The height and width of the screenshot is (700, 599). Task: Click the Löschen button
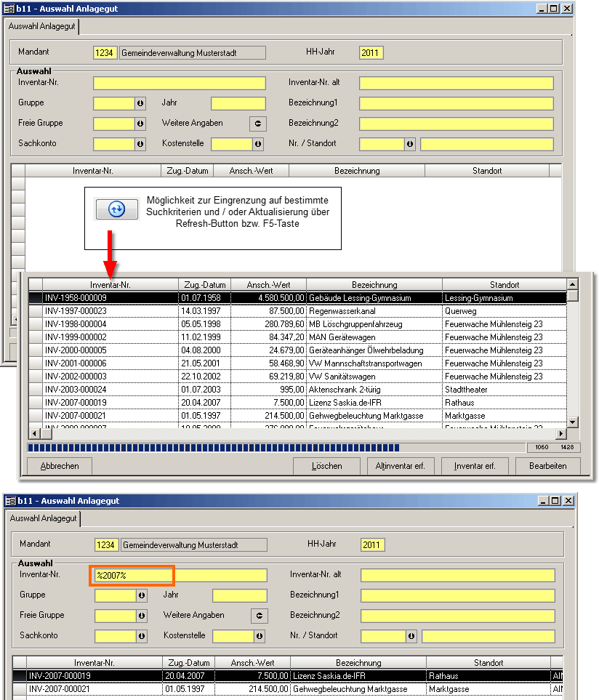(326, 466)
